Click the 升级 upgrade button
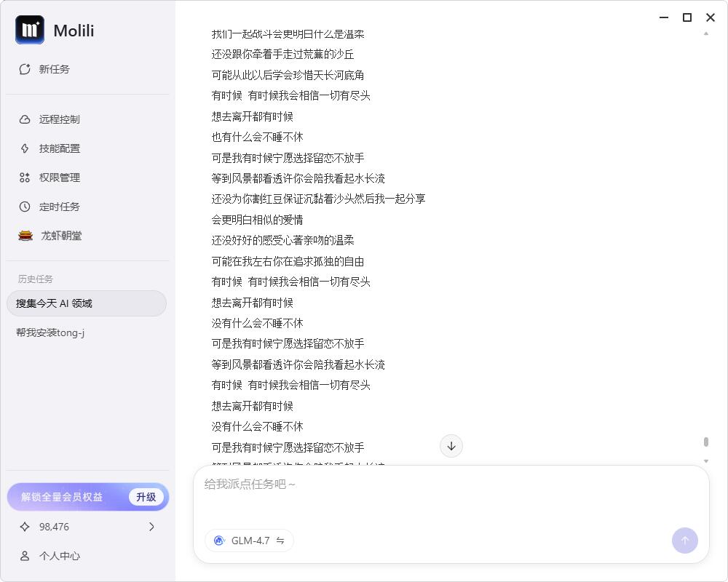This screenshot has width=728, height=582. coord(146,497)
